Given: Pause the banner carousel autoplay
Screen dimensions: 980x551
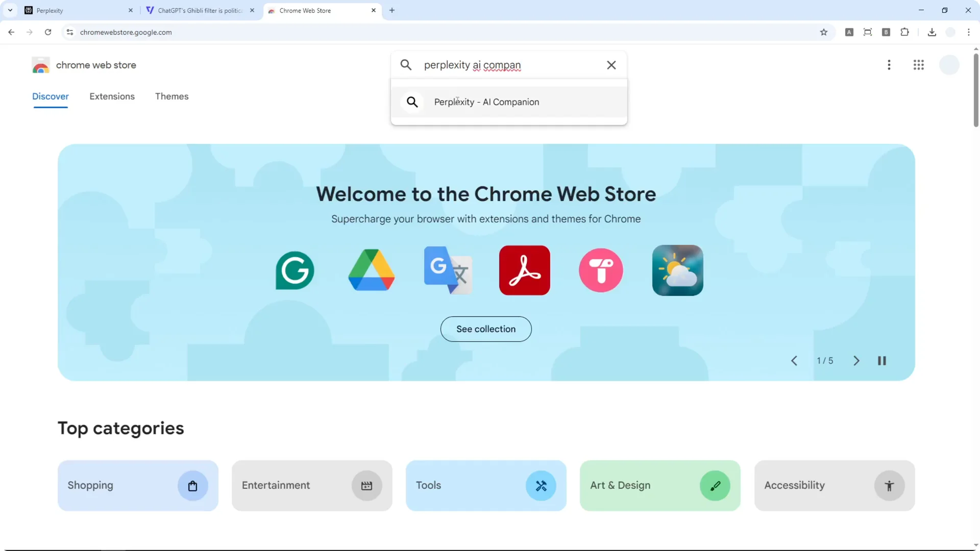Looking at the screenshot, I should 881,361.
